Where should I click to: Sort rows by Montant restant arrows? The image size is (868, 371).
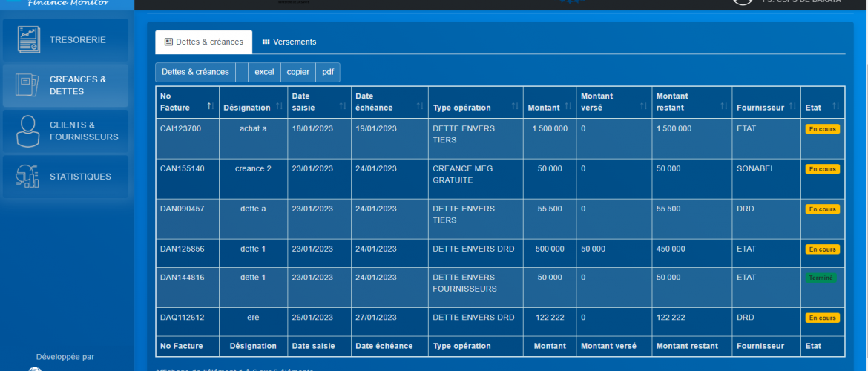pyautogui.click(x=723, y=108)
